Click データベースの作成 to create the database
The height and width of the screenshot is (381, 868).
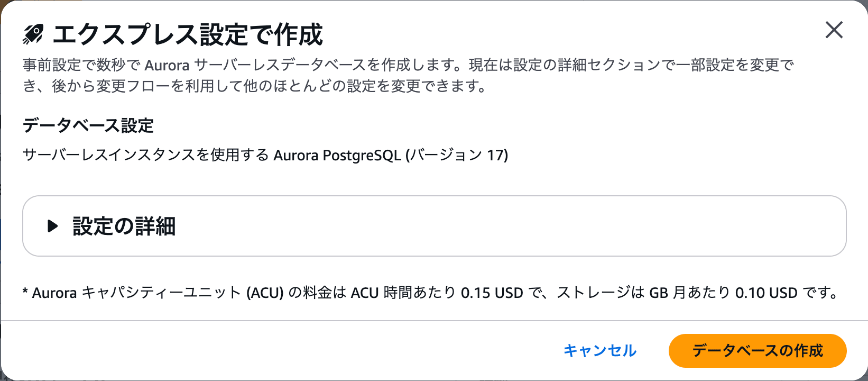(758, 350)
